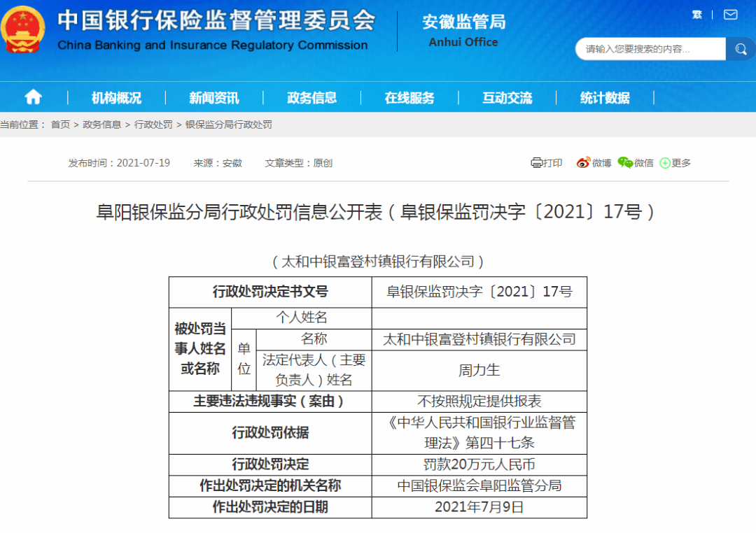Screen dimensions: 756x533
Task: Click the 单位 cell in table
Action: click(x=244, y=360)
